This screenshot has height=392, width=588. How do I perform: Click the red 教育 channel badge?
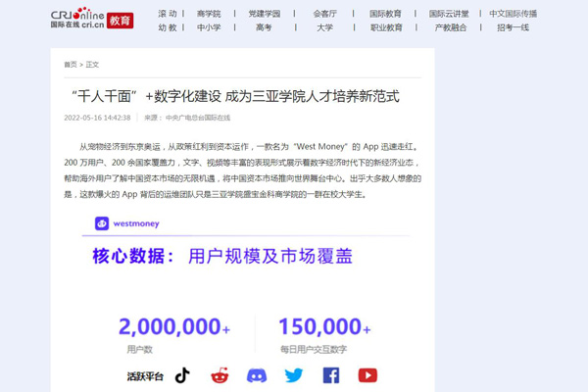tap(120, 21)
